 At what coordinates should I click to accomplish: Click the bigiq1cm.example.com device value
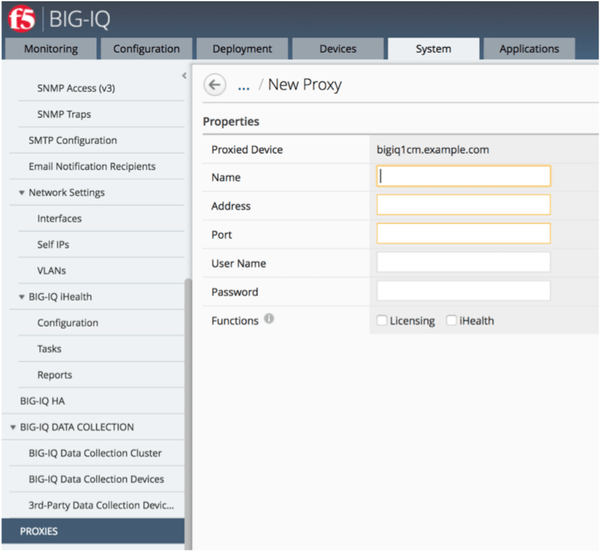433,149
